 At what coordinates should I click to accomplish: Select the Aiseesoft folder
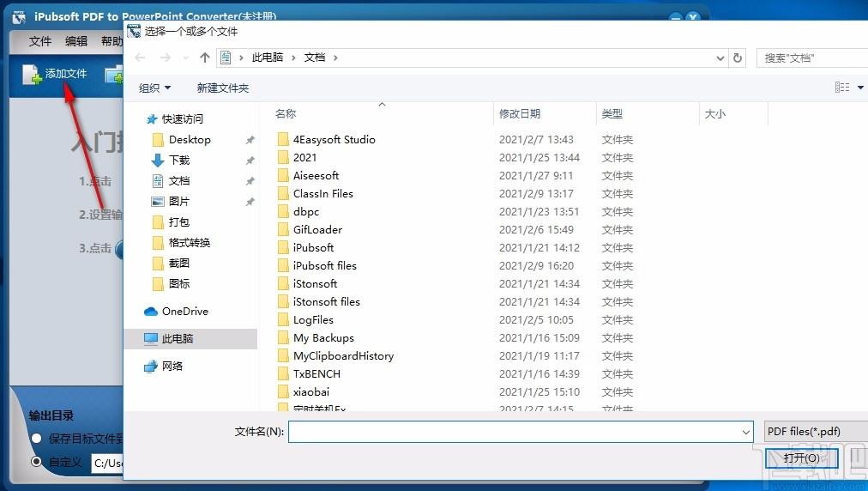click(x=316, y=176)
